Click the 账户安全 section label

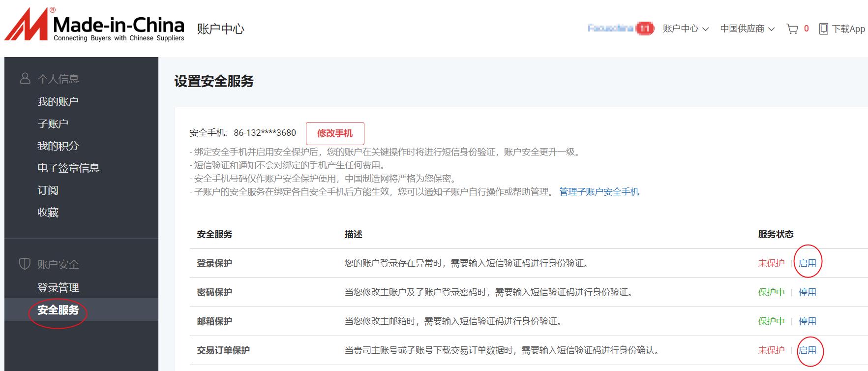pyautogui.click(x=58, y=265)
